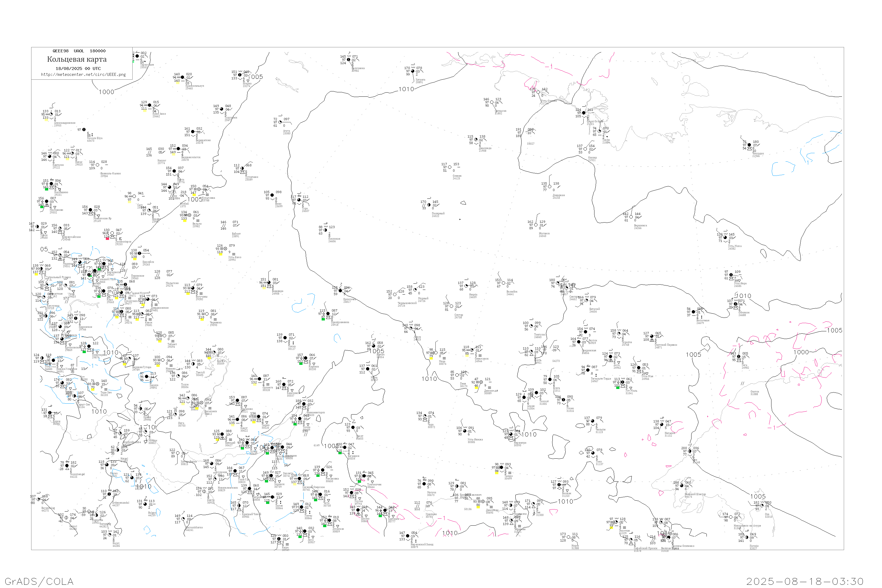882x588 pixels.
Task: Click the Кольцевая карта map title
Action: (x=77, y=59)
